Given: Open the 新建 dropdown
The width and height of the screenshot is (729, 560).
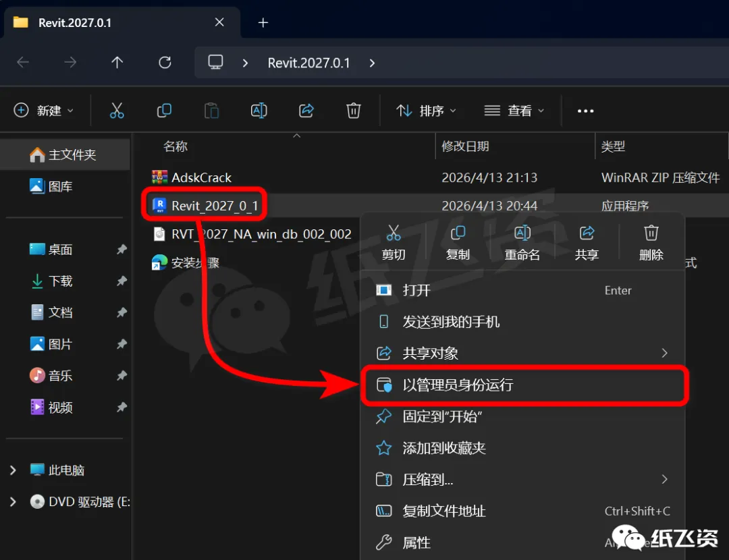Looking at the screenshot, I should click(44, 111).
